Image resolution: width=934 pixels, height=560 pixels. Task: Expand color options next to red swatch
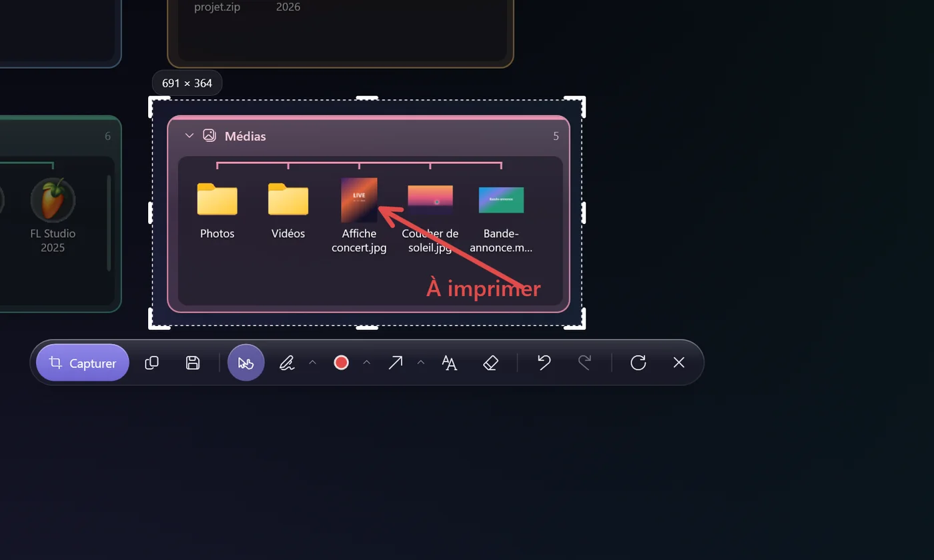tap(366, 363)
